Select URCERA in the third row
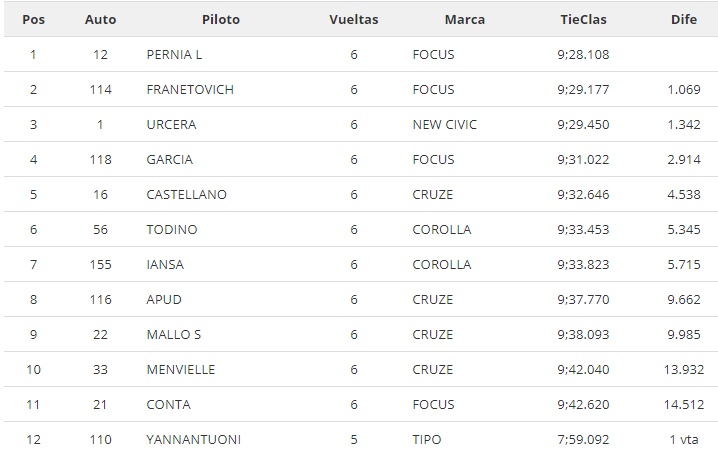Image resolution: width=718 pixels, height=470 pixels. [171, 125]
